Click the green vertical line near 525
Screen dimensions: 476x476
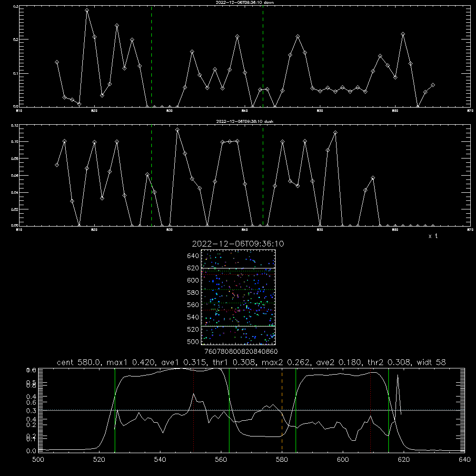coord(115,410)
